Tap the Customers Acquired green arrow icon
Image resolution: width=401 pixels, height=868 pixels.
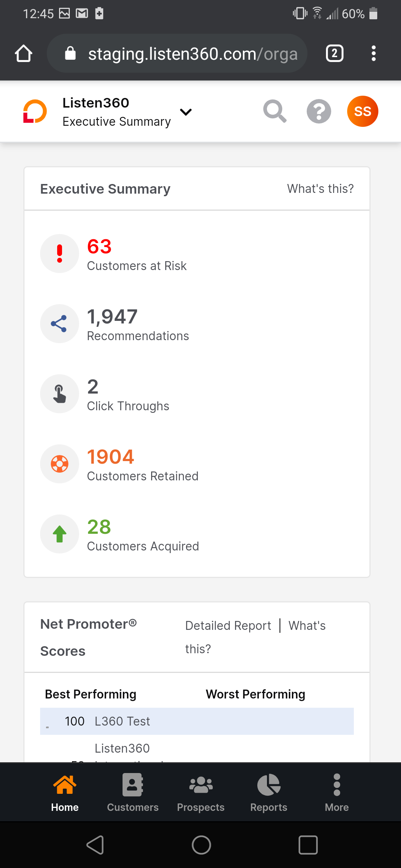point(59,534)
